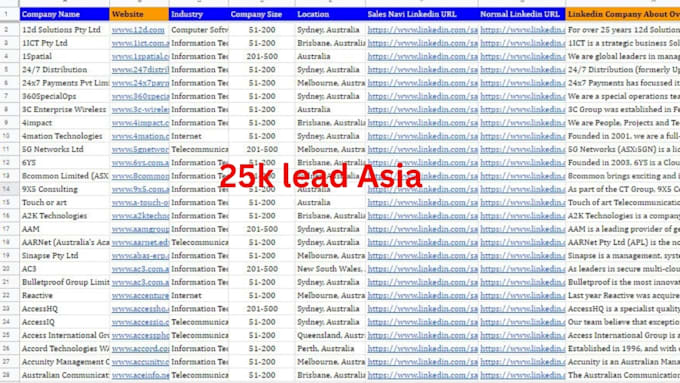
Task: Click the 1Spatial company cell
Action: point(64,56)
